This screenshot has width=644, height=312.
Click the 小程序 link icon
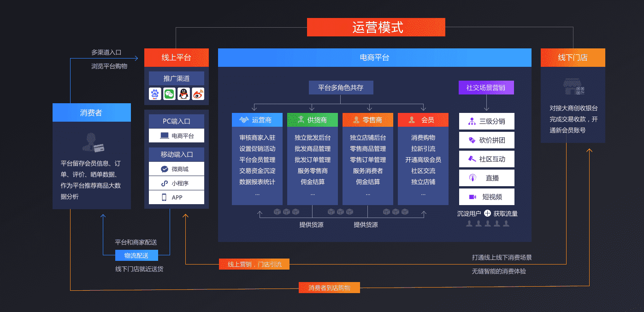(x=164, y=183)
